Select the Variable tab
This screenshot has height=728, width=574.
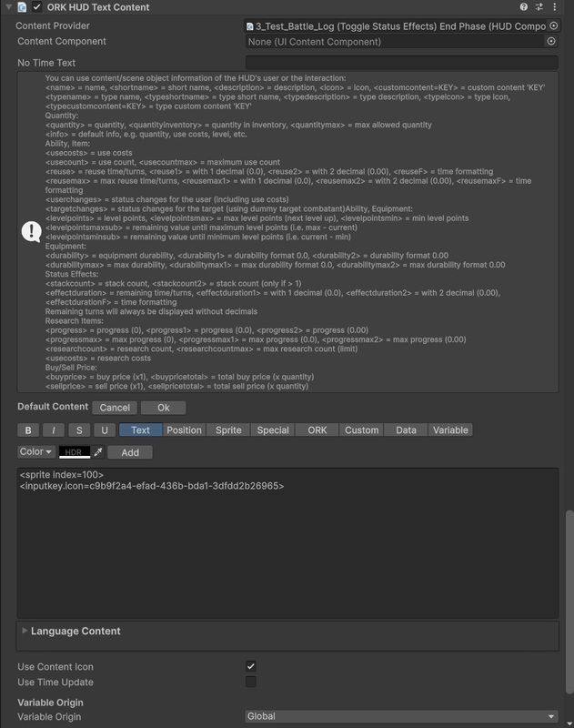[x=450, y=430]
